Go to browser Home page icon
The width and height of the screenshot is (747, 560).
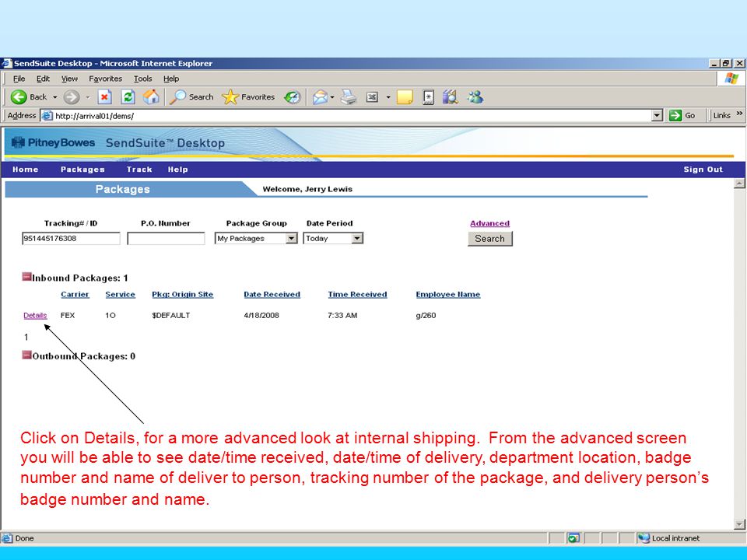151,96
